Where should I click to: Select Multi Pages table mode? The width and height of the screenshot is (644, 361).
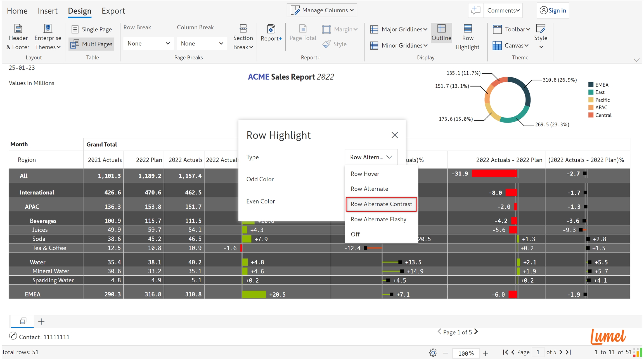click(x=91, y=44)
